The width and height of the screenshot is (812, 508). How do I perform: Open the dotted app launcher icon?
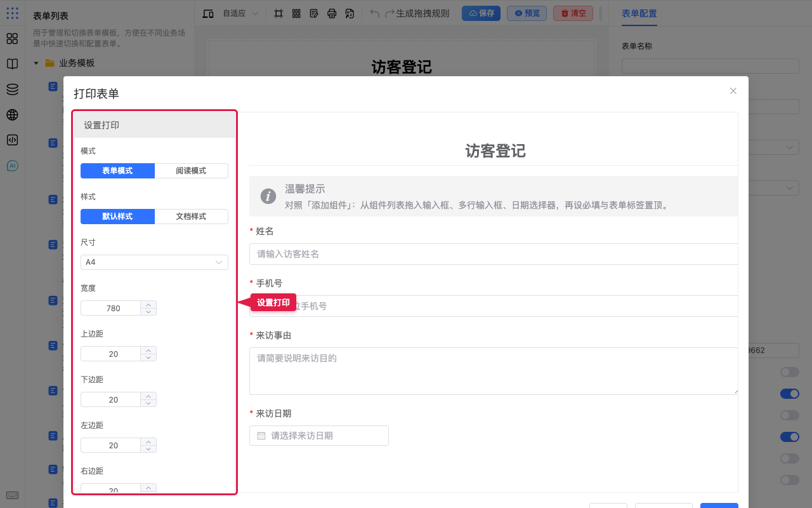point(12,13)
